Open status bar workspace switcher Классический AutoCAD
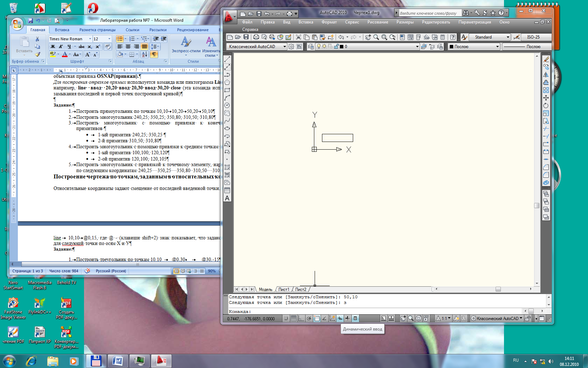This screenshot has height=368, width=588. 497,319
